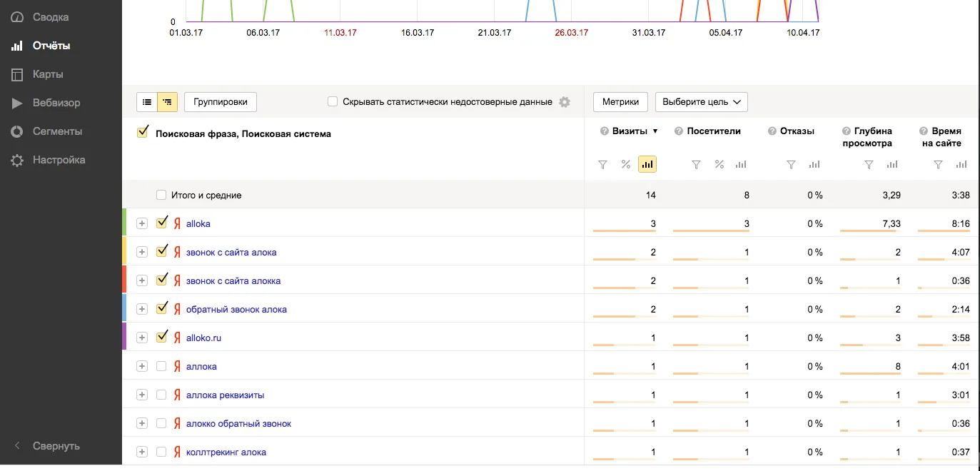Toggle the bar chart for Визиты column
This screenshot has height=471, width=980.
coord(647,165)
